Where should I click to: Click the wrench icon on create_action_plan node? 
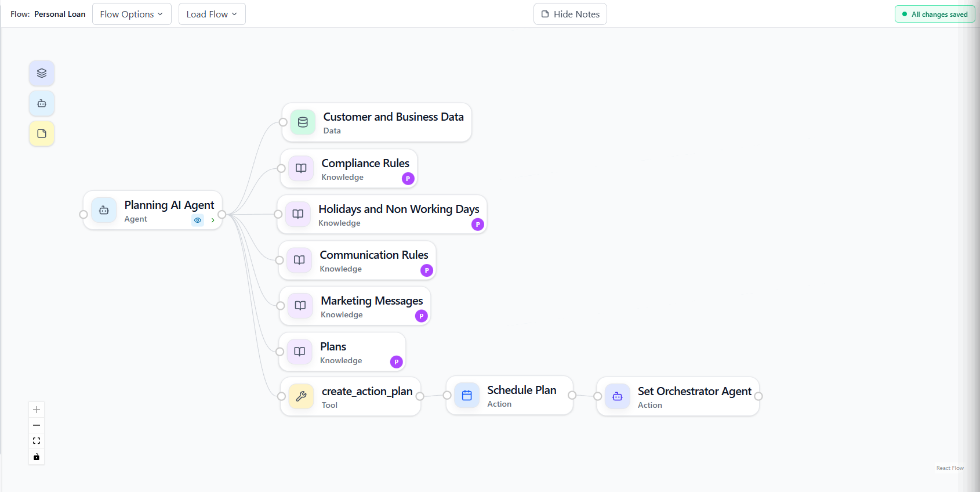coord(301,396)
